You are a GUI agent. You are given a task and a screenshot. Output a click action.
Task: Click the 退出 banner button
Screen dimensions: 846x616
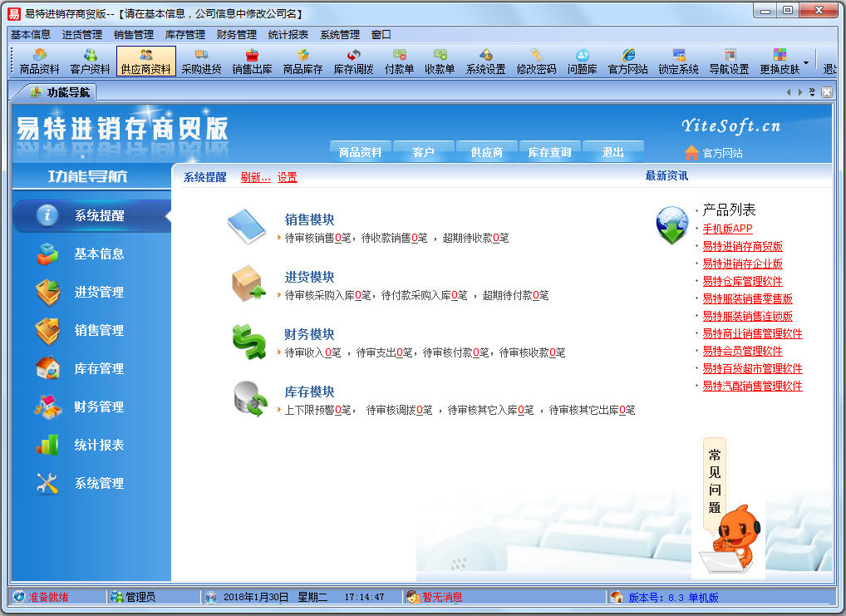coord(613,152)
